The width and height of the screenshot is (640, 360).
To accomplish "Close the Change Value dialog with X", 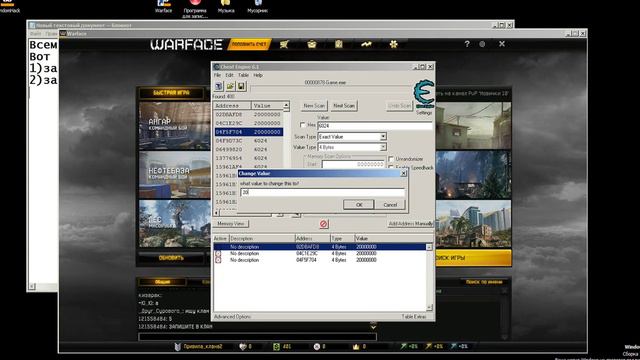I will (403, 173).
